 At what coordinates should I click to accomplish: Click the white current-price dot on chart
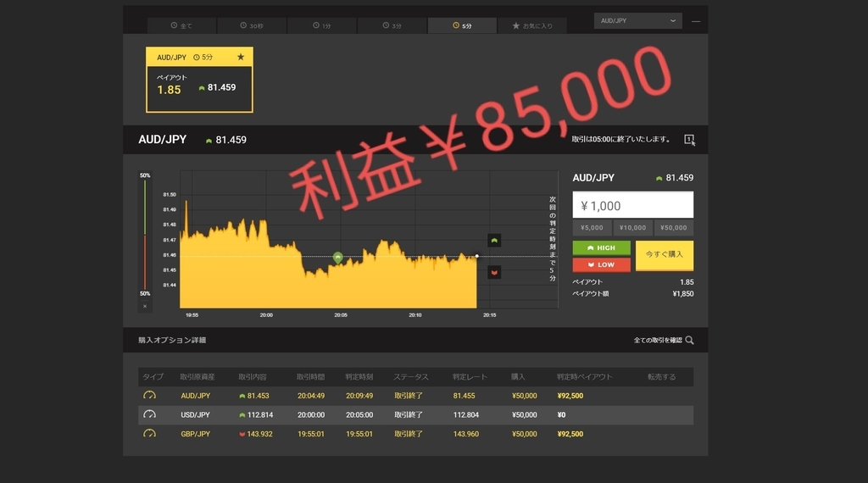click(x=476, y=256)
